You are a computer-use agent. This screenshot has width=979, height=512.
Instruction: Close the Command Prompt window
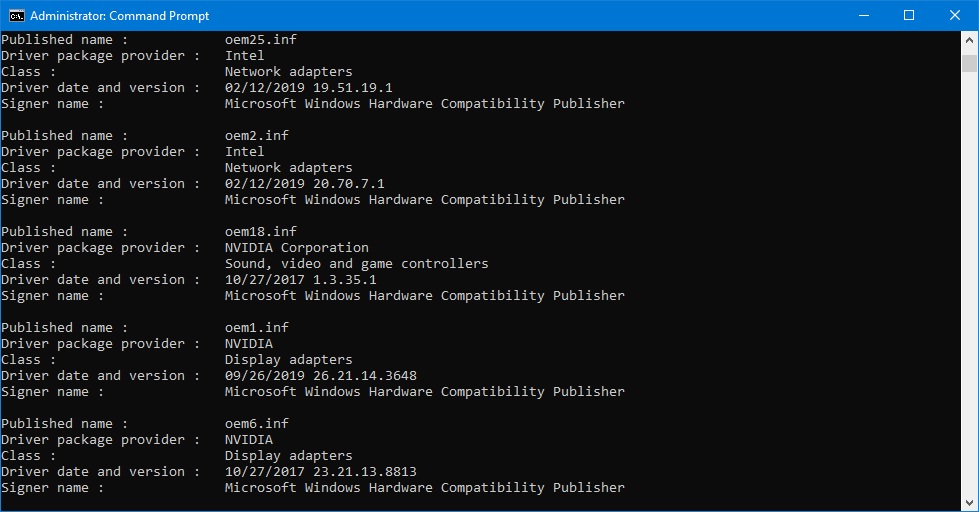955,16
